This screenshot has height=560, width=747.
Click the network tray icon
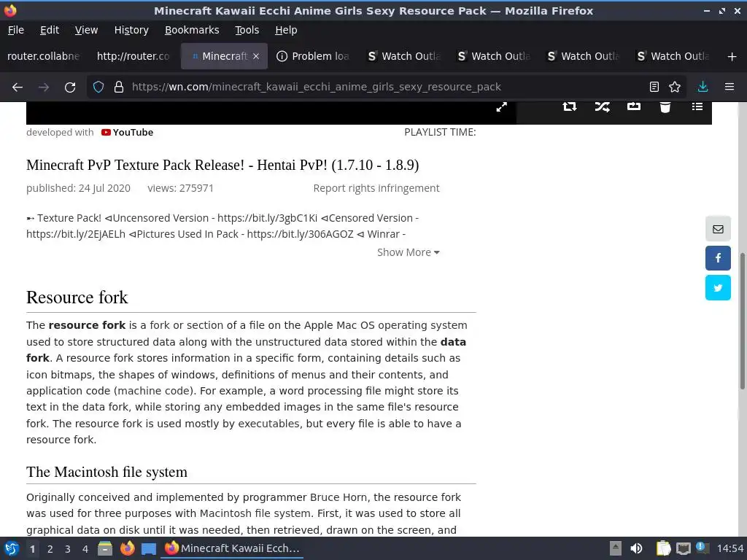(683, 548)
